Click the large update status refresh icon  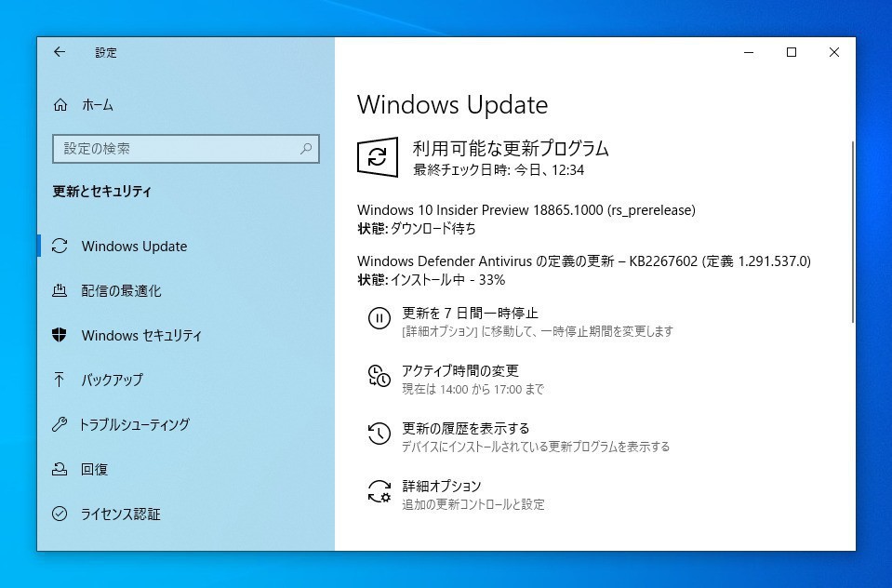pyautogui.click(x=377, y=156)
